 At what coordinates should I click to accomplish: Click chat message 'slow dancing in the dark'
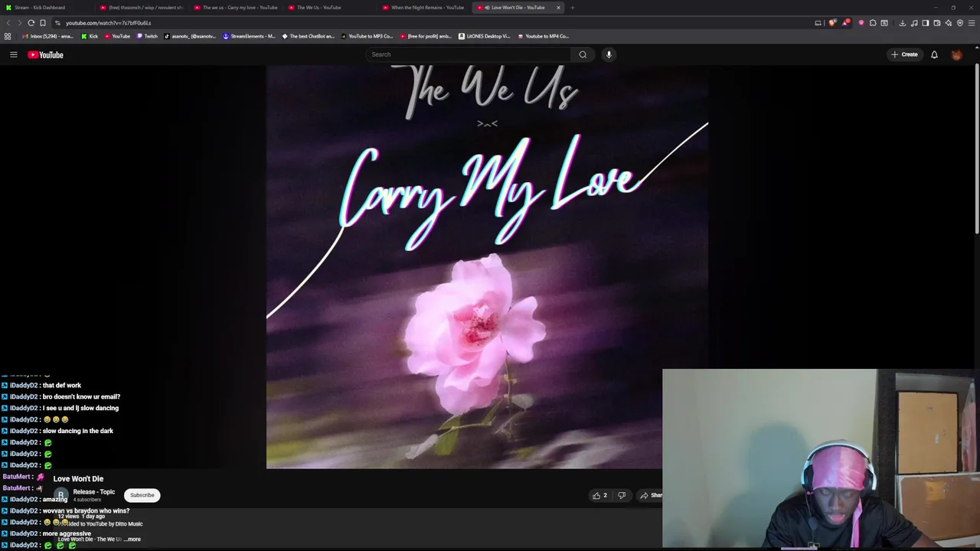click(x=78, y=431)
